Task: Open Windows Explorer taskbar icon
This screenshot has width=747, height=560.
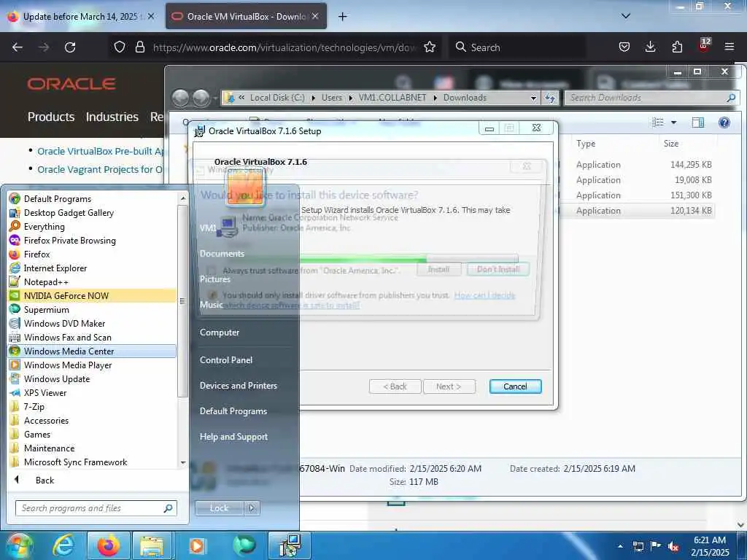Action: pyautogui.click(x=152, y=545)
